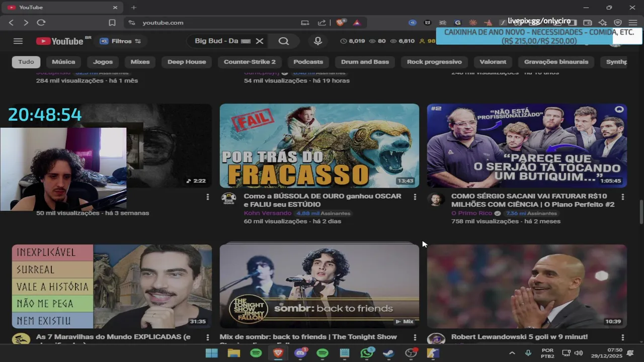
Task: Open the Filtros extension button
Action: pos(120,41)
